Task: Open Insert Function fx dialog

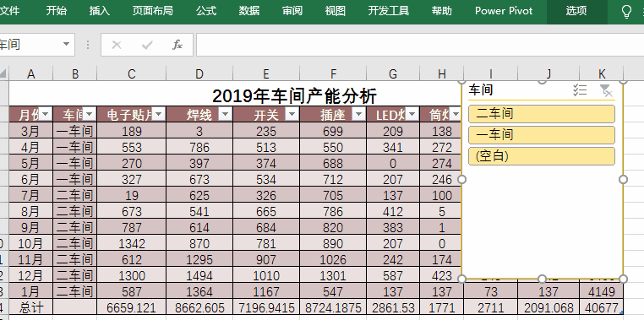Action: coord(177,45)
